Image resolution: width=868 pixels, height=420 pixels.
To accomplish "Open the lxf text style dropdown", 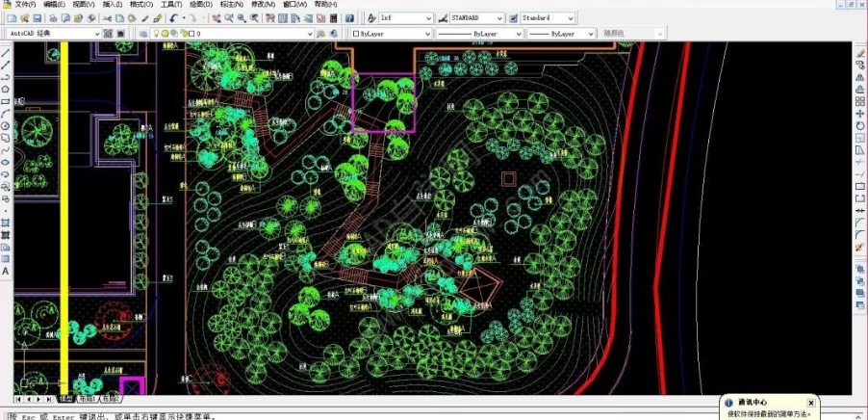I will [x=428, y=18].
